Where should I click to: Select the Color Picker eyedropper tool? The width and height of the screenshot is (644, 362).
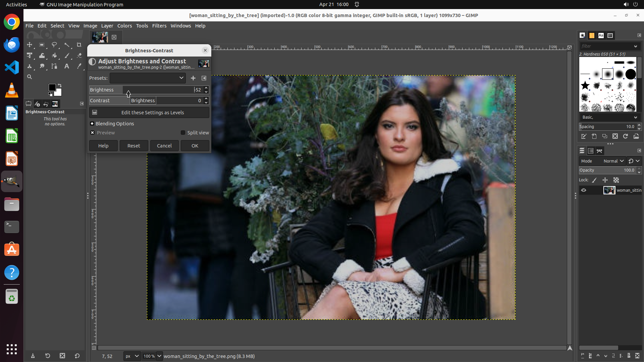pos(79,66)
